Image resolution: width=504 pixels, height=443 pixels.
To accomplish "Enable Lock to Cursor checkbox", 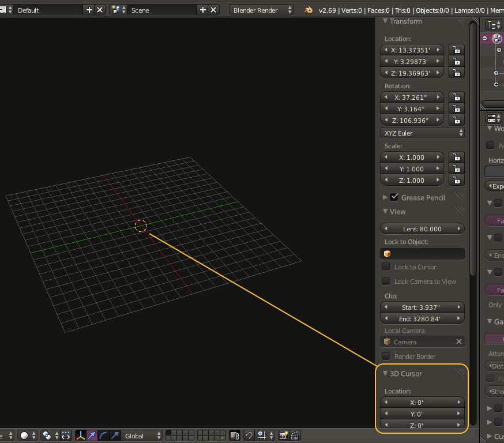I will (386, 267).
